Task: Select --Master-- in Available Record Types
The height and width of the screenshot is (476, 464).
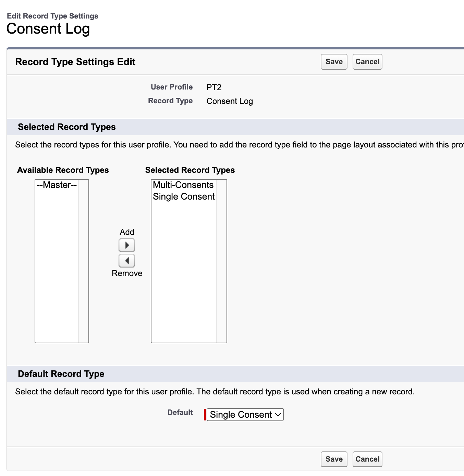Action: (57, 185)
